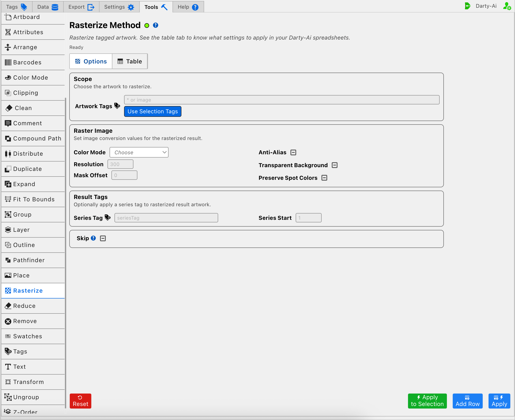Screen dimensions: 515x420
Task: Click the Artwork Tags input field
Action: tap(282, 100)
